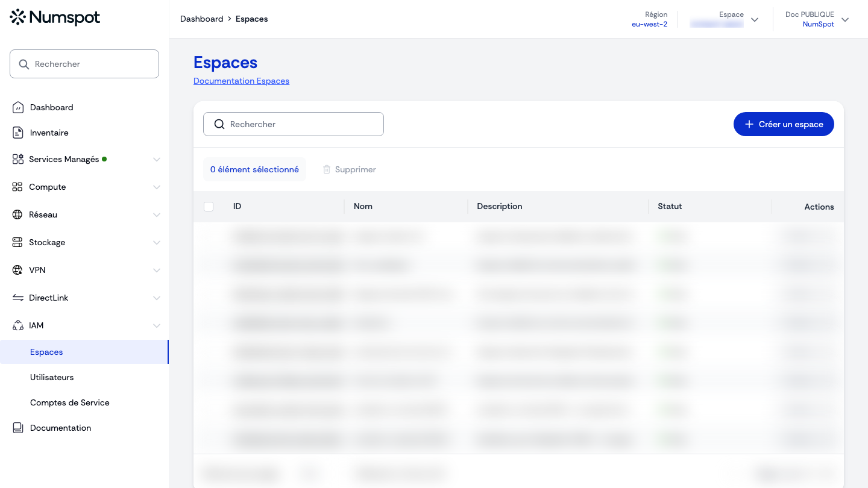Click the DirectLink arrows icon
The image size is (868, 488).
pyautogui.click(x=17, y=298)
